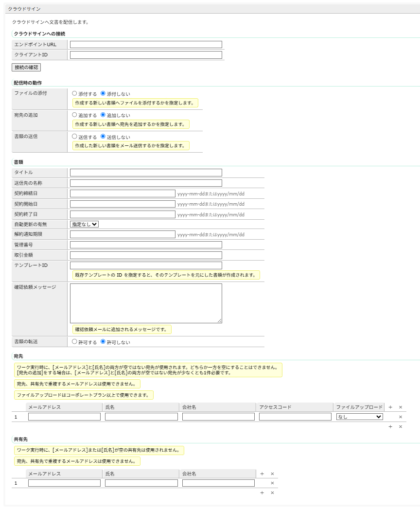Focus the 取引金額 input field

(146, 255)
